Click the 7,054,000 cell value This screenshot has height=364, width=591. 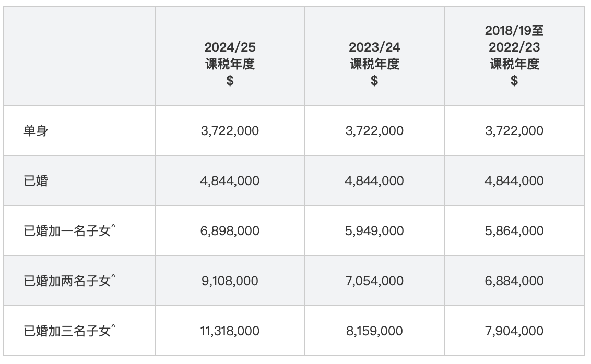pos(374,281)
